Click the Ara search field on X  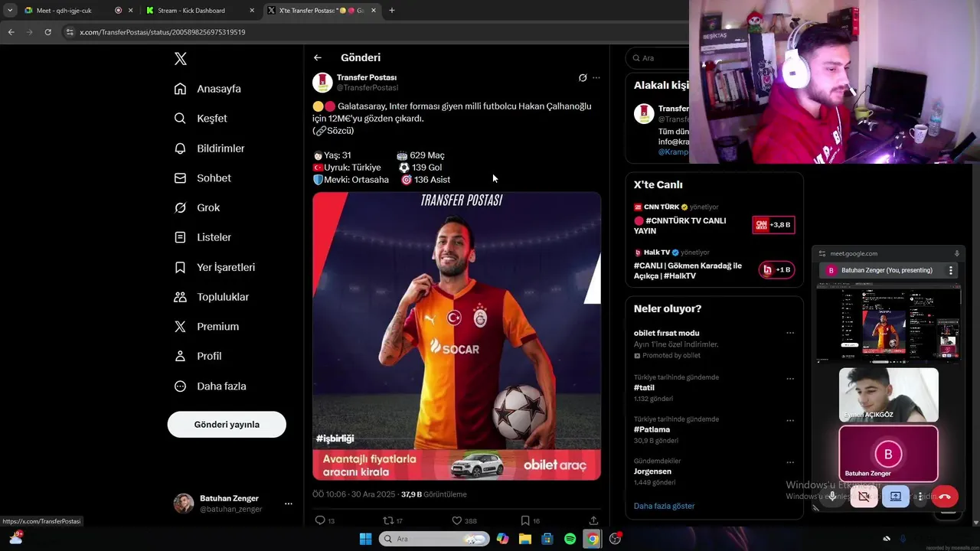(658, 58)
